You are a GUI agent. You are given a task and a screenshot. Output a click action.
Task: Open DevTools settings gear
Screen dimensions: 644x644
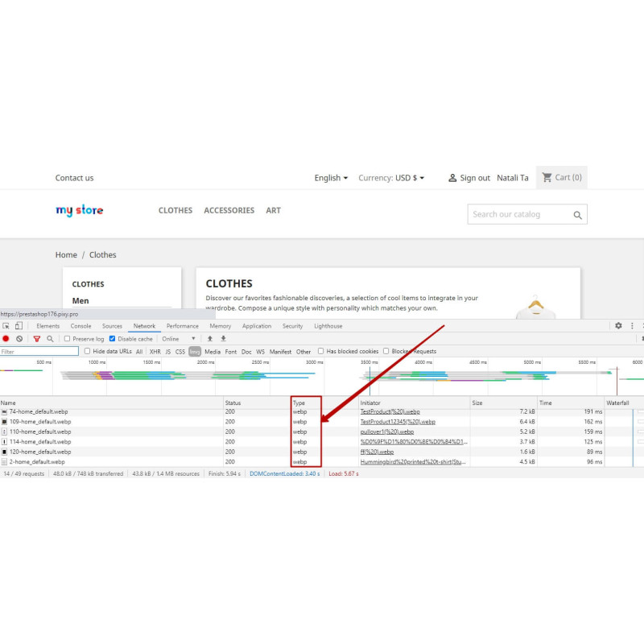click(x=618, y=326)
